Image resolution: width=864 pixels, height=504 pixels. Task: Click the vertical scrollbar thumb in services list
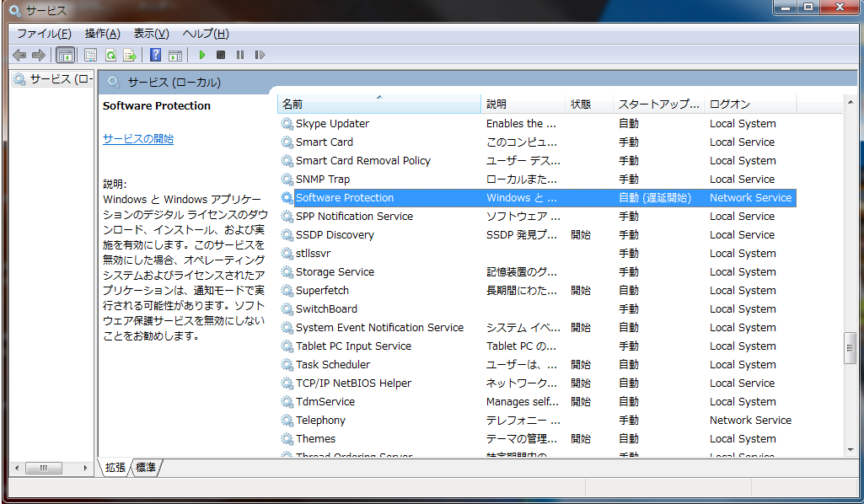(850, 348)
